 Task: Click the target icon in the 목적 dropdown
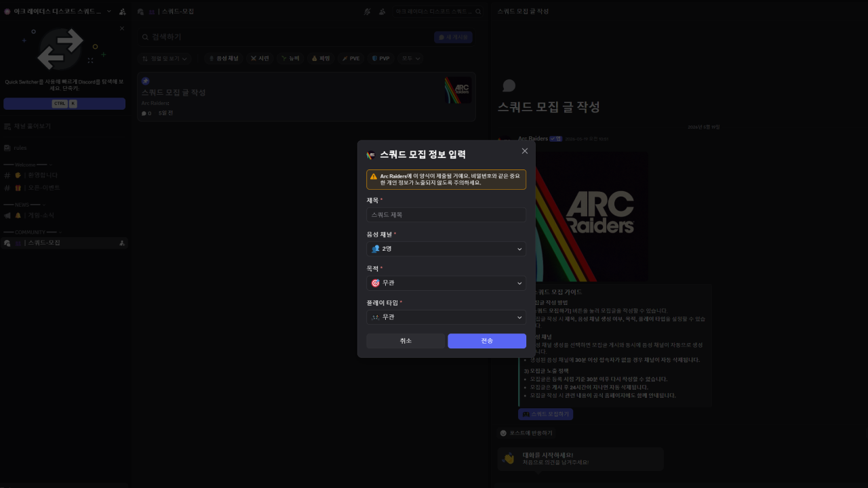pos(375,283)
